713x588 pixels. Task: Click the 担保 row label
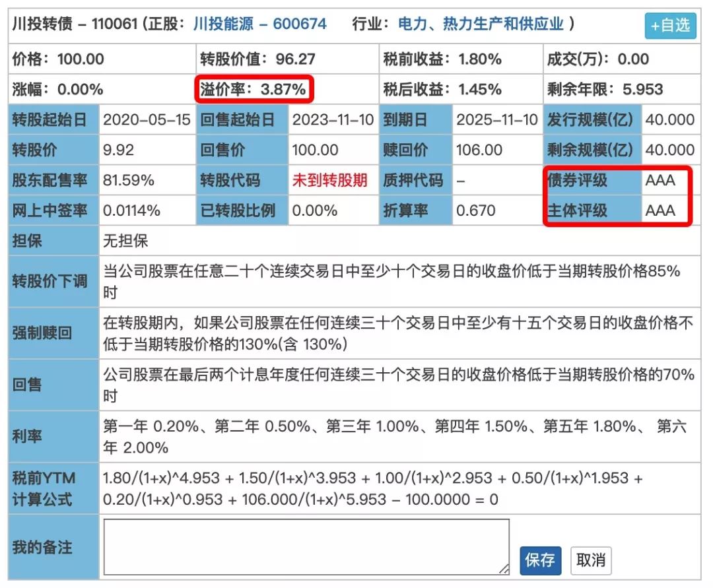point(53,241)
